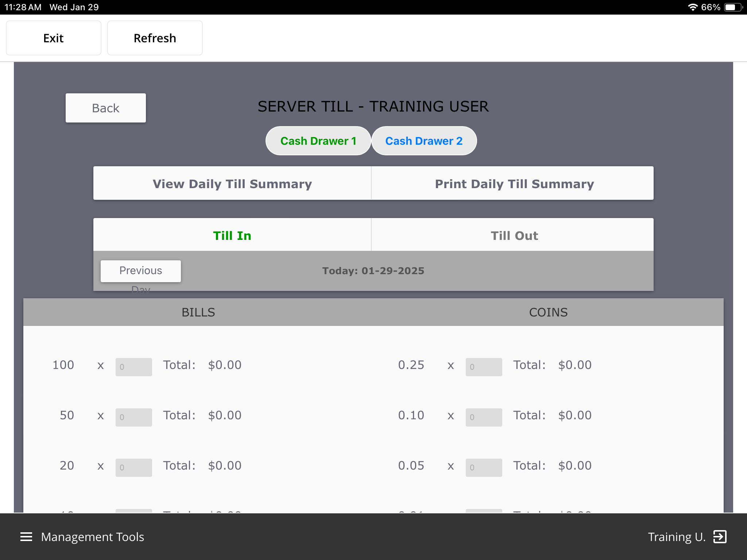Tap the logout arrow icon beside Training U.
The height and width of the screenshot is (560, 747).
click(x=720, y=537)
